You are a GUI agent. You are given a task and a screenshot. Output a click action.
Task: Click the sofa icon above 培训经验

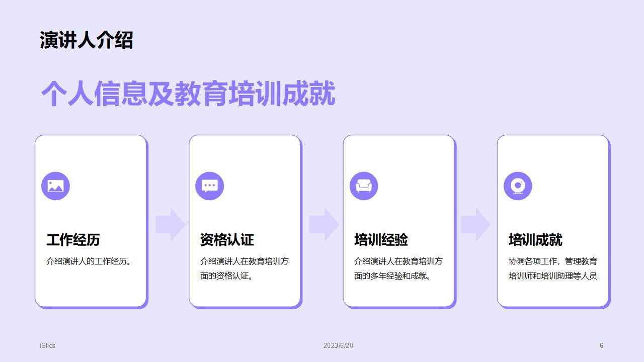point(364,186)
